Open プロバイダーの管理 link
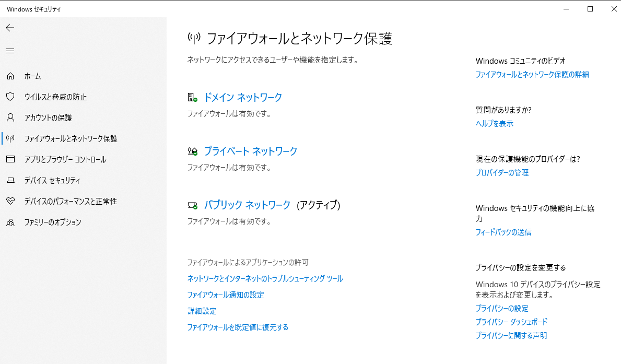This screenshot has width=621, height=364. click(502, 173)
